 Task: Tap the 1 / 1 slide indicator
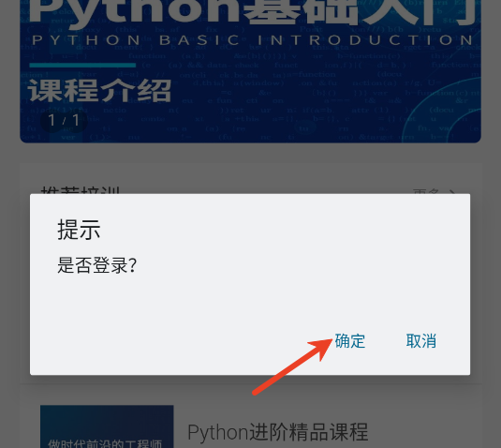(x=64, y=121)
